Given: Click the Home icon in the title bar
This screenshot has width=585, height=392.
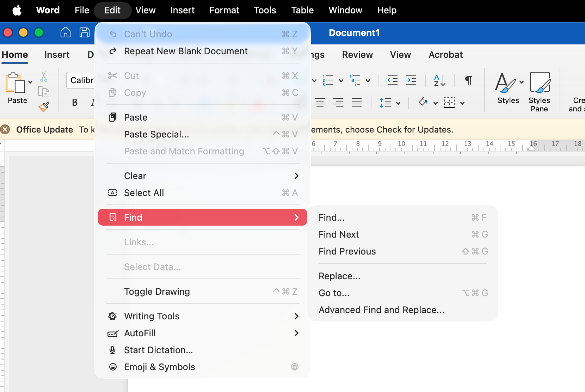Looking at the screenshot, I should point(65,32).
